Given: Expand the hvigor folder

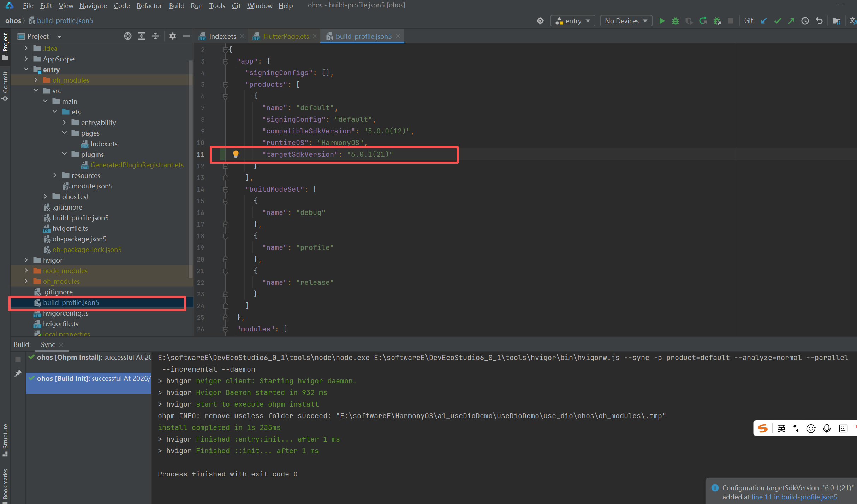Looking at the screenshot, I should tap(26, 260).
